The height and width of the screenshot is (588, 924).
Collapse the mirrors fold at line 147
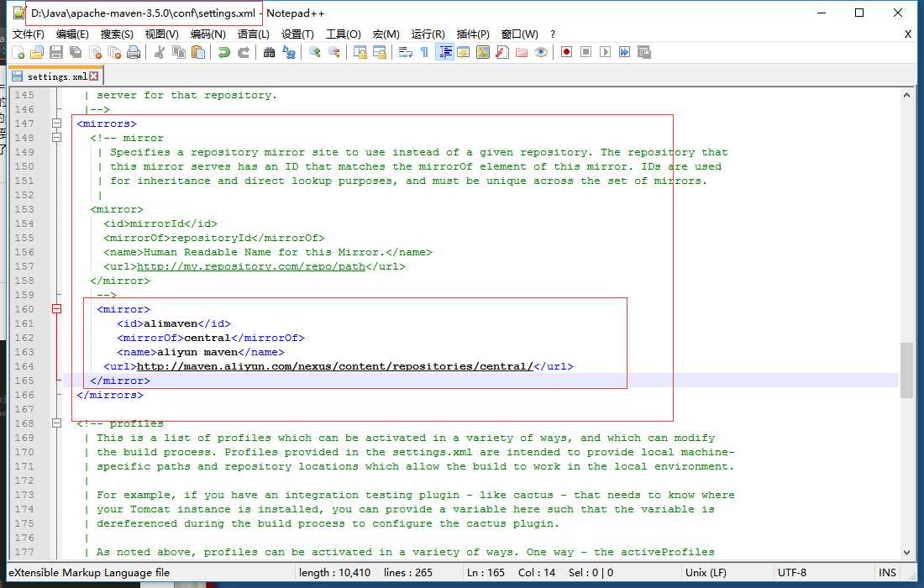tap(56, 123)
